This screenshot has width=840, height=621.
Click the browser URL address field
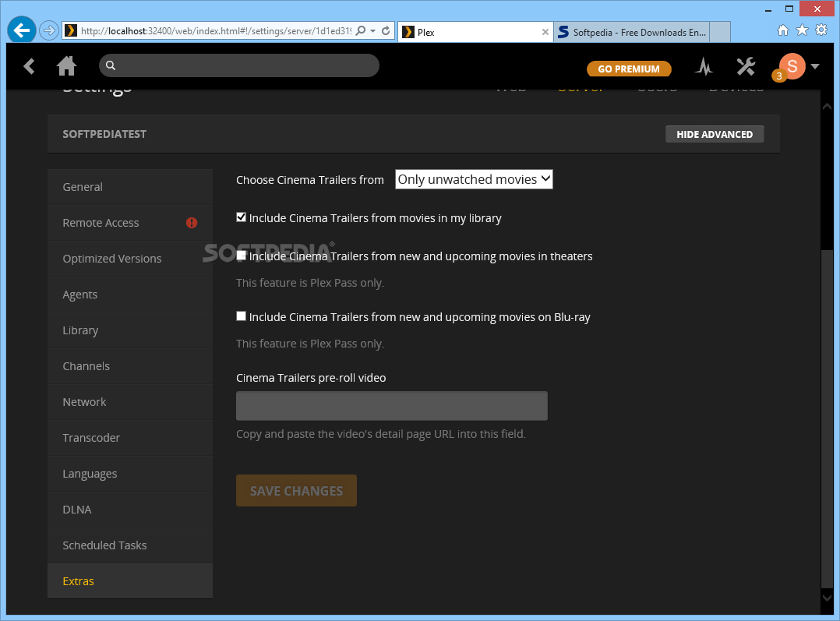[216, 31]
